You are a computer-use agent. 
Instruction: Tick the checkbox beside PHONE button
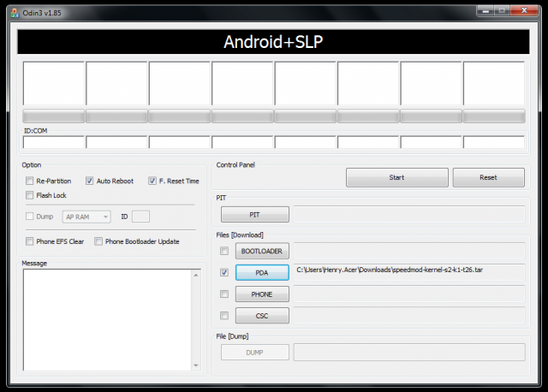click(224, 294)
